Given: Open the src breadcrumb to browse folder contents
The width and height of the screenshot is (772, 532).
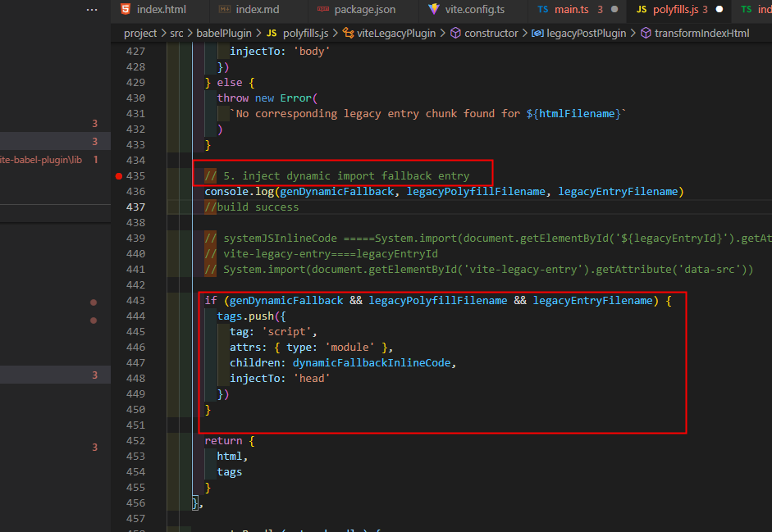Looking at the screenshot, I should (x=176, y=33).
